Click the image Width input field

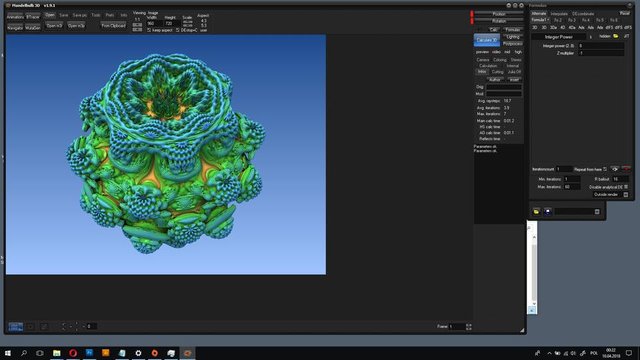click(154, 24)
